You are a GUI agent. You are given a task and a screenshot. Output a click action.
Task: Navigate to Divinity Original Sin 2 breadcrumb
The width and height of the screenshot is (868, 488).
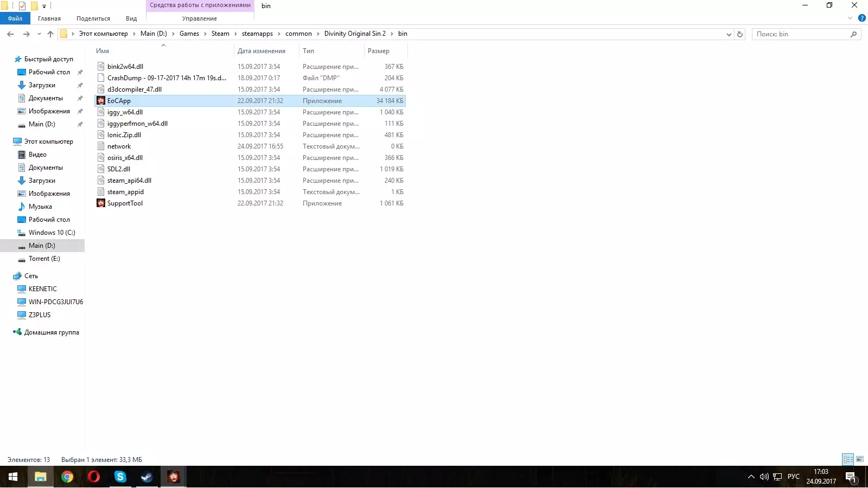pos(355,34)
